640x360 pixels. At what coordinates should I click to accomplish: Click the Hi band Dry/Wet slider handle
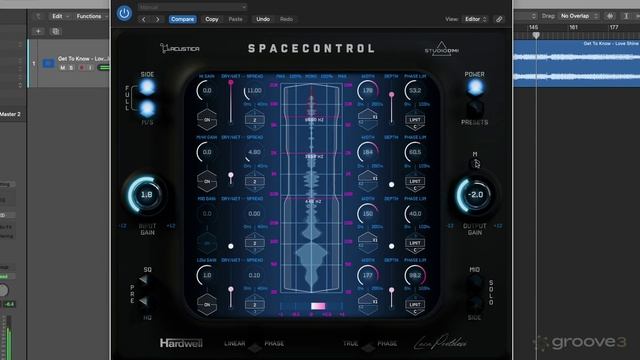[231, 82]
